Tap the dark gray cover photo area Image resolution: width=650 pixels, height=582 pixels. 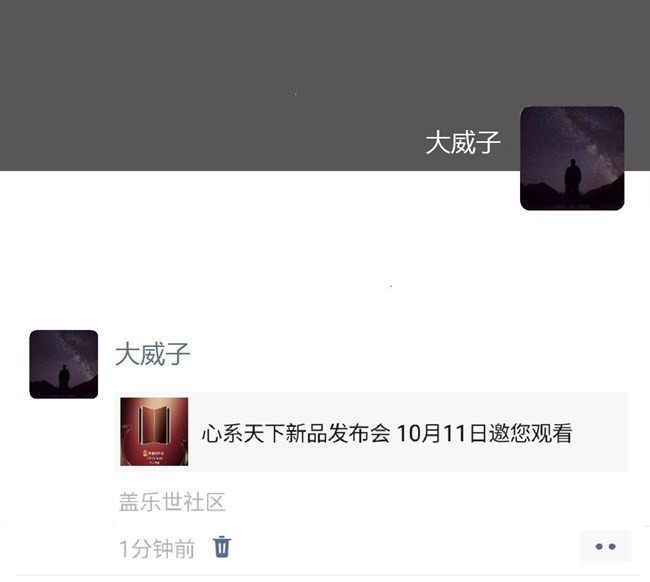point(257,83)
